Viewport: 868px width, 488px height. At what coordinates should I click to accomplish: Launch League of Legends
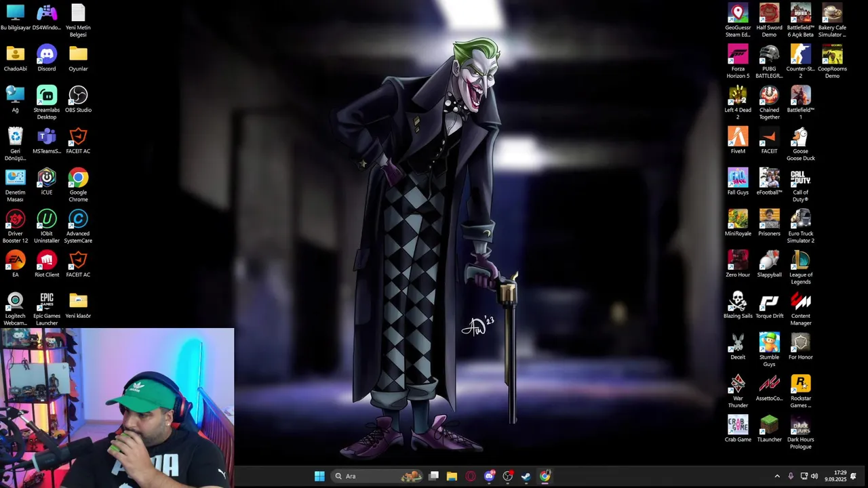[801, 268]
